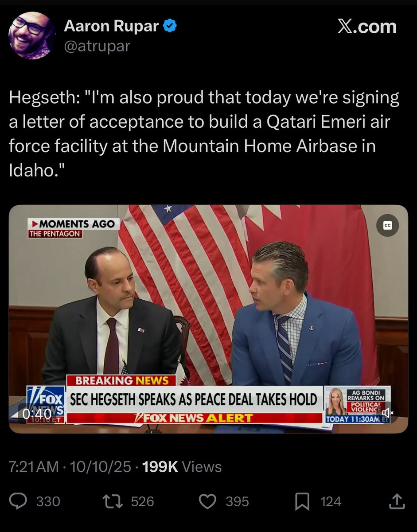The height and width of the screenshot is (532, 417).
Task: Like the tweet with the heart icon
Action: (x=207, y=501)
